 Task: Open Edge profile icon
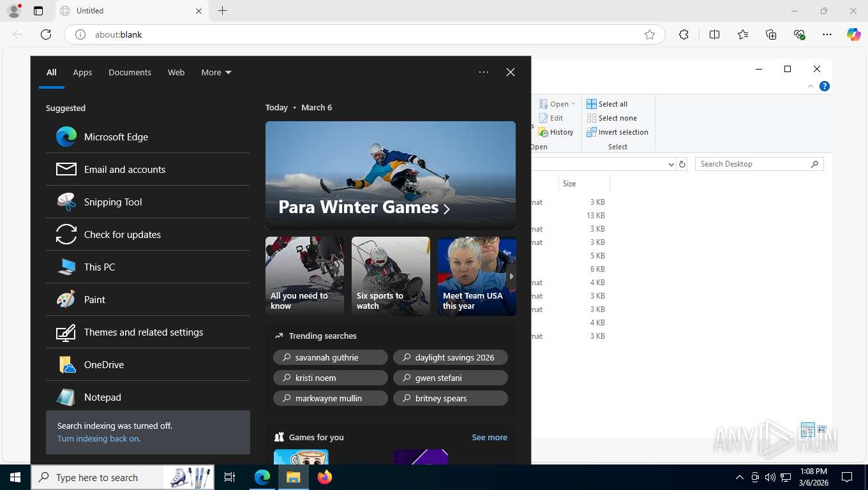click(14, 11)
